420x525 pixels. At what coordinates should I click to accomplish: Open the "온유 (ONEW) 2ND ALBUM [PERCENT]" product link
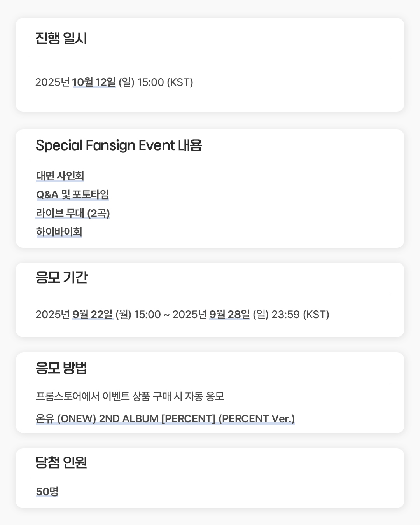165,418
